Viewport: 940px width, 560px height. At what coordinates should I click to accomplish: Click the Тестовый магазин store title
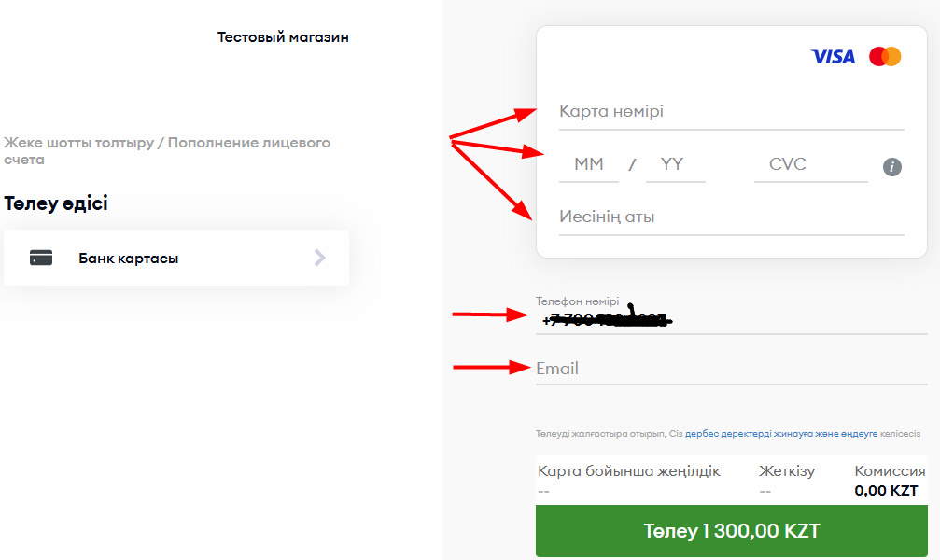pos(283,37)
